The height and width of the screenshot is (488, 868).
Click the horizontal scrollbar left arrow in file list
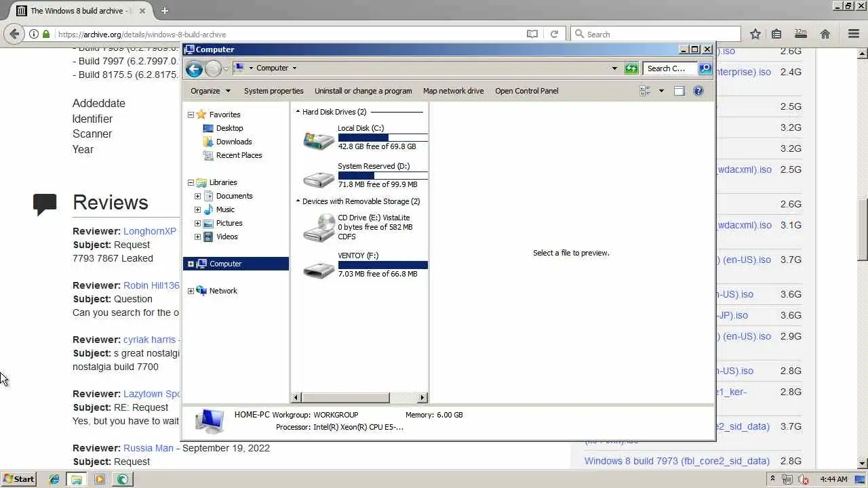click(x=296, y=398)
